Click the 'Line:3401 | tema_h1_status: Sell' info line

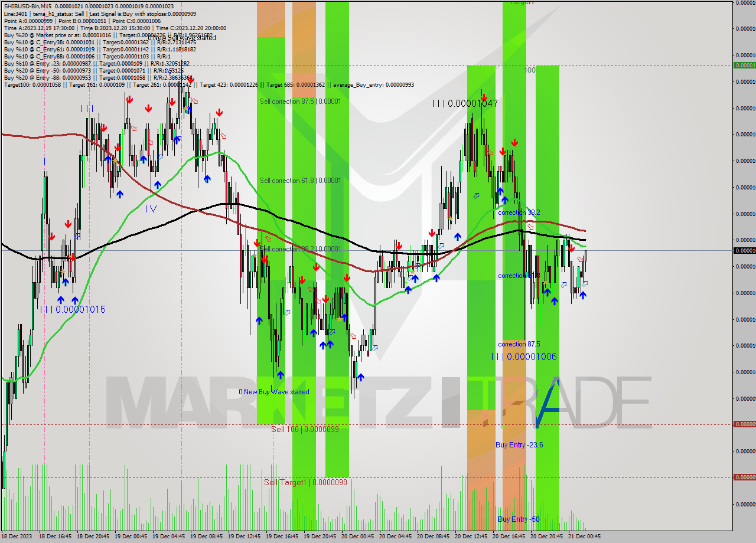pyautogui.click(x=100, y=14)
